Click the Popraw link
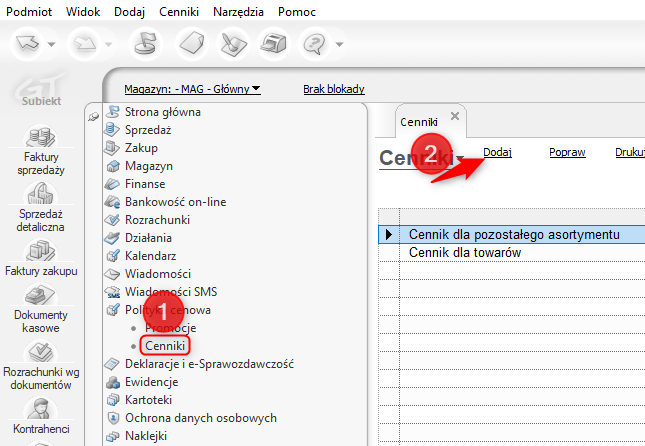 [567, 152]
